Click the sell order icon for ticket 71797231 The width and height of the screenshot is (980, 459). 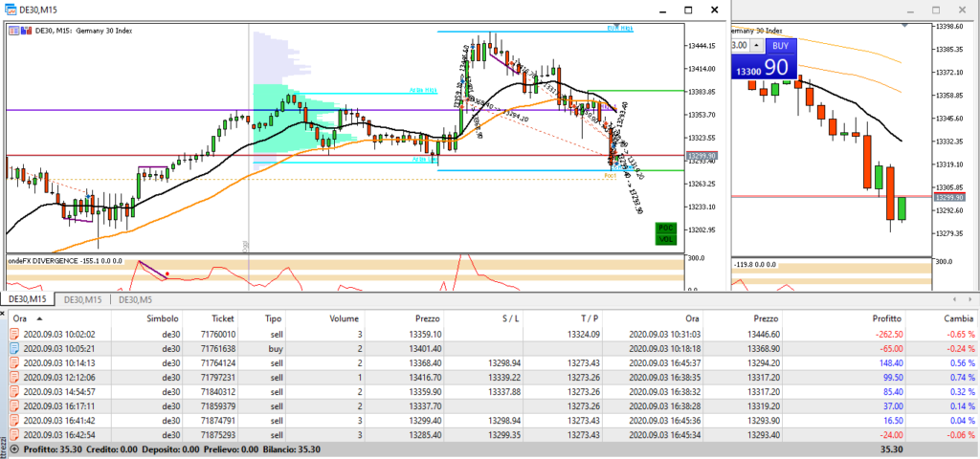coord(15,377)
